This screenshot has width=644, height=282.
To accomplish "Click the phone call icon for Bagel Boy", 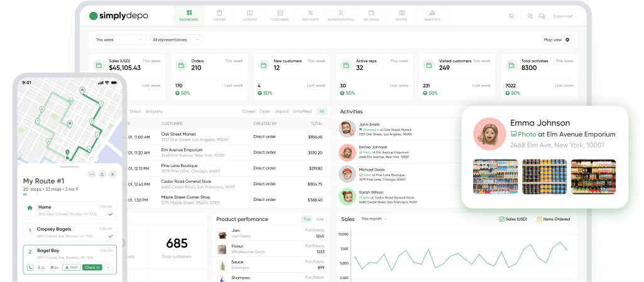I will tap(30, 267).
